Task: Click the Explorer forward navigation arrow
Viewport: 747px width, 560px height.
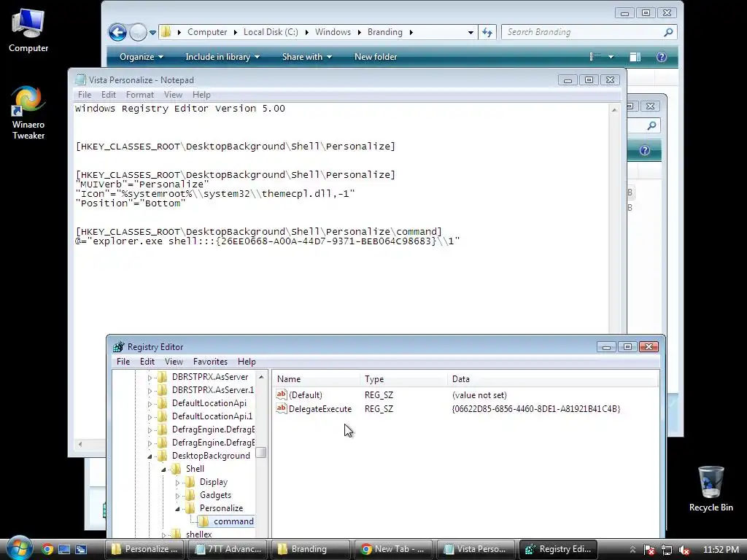Action: coord(138,32)
